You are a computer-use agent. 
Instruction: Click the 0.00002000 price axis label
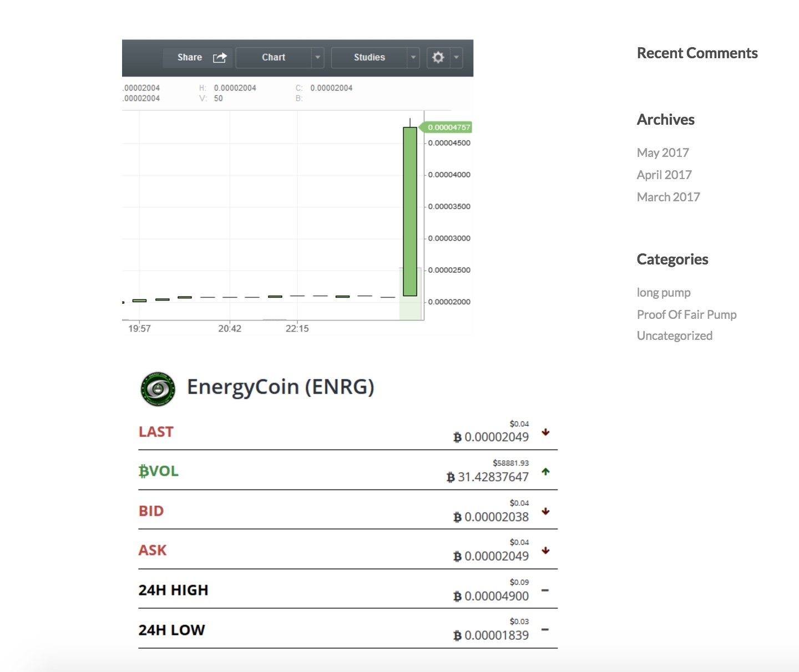pyautogui.click(x=449, y=302)
